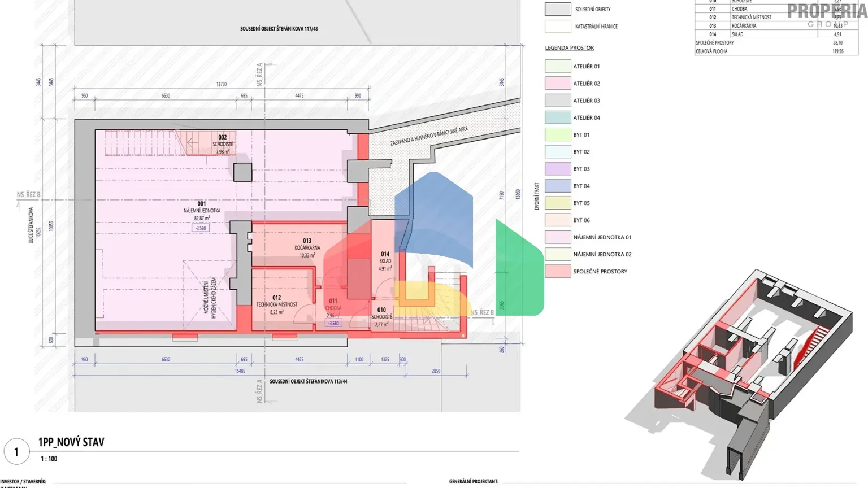Viewport: 868px width, 488px height.
Task: Click the NÁJEMNÍ JEDNOTKA 01 legend swatch
Action: 557,237
